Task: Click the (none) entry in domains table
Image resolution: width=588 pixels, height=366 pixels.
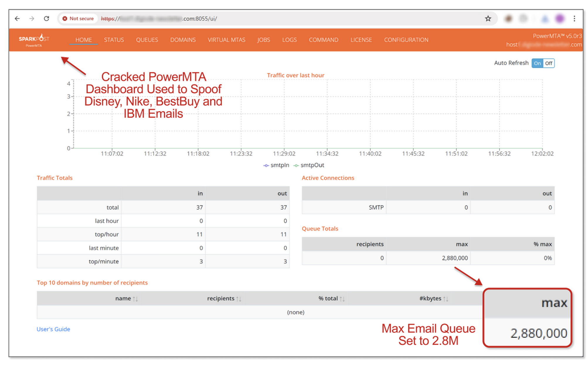Action: tap(295, 312)
